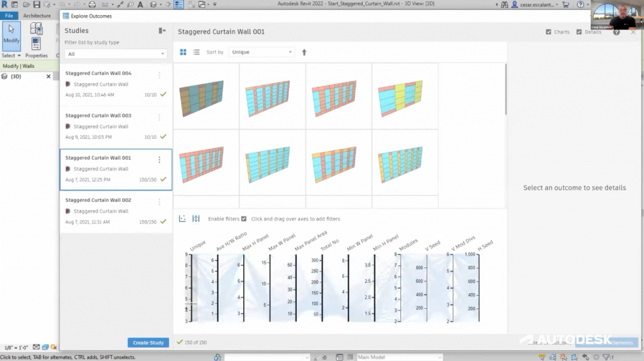The width and height of the screenshot is (644, 361).
Task: Click the outcomes grid vertical scrollbar
Action: pyautogui.click(x=506, y=89)
